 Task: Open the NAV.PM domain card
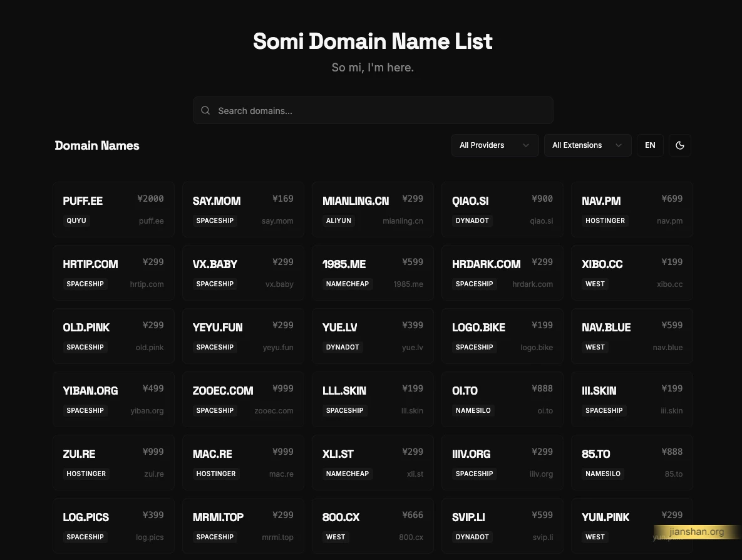(x=632, y=209)
